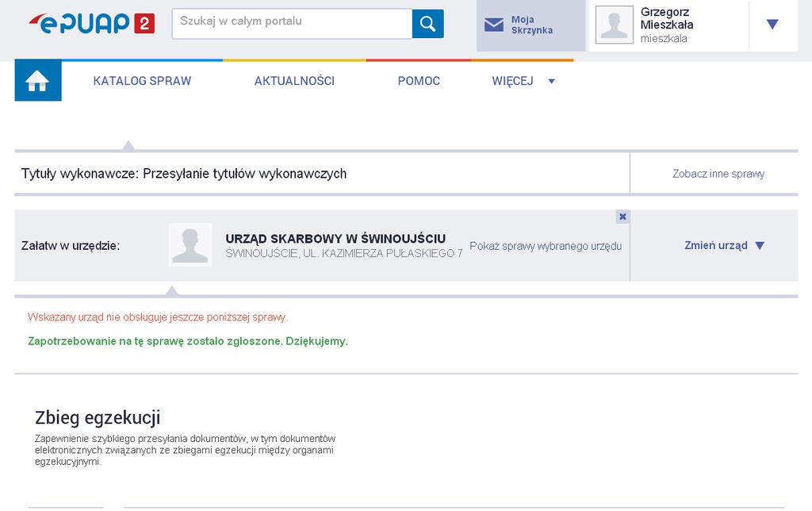This screenshot has height=511, width=812.
Task: Open the POMOC menu item
Action: tap(419, 81)
